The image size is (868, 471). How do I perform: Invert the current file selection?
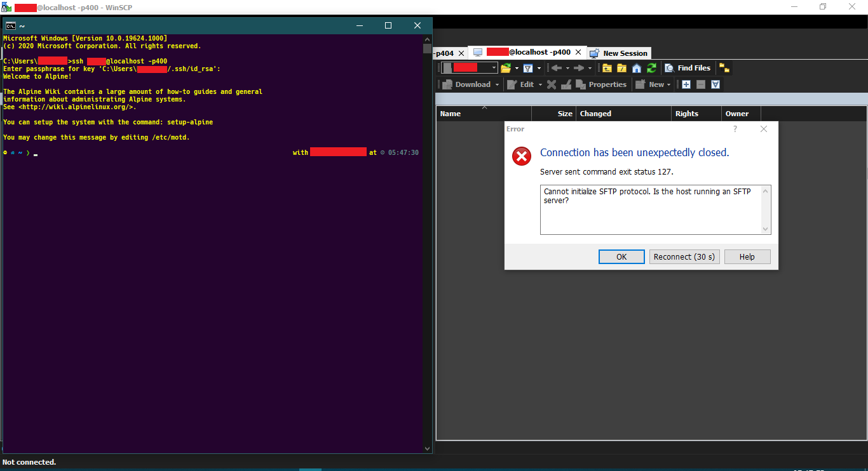pyautogui.click(x=715, y=84)
